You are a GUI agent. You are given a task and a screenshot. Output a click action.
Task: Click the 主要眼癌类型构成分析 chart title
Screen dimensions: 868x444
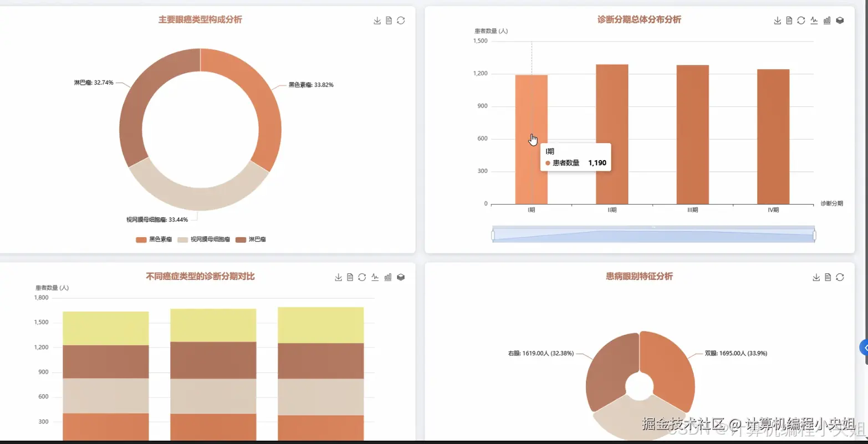[x=200, y=20]
